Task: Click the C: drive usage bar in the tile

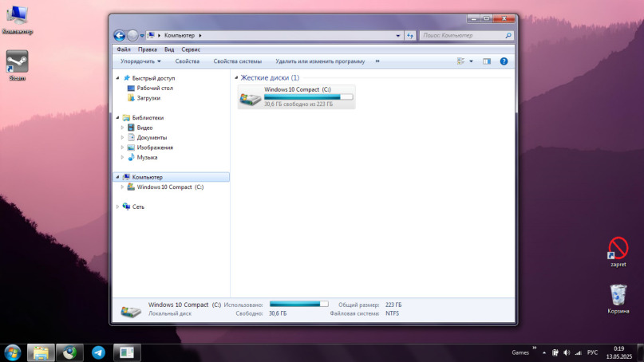Action: point(309,96)
